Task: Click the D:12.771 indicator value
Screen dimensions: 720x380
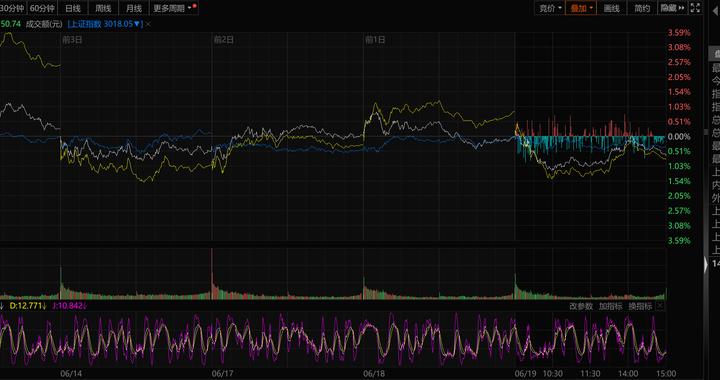Action: click(x=28, y=306)
